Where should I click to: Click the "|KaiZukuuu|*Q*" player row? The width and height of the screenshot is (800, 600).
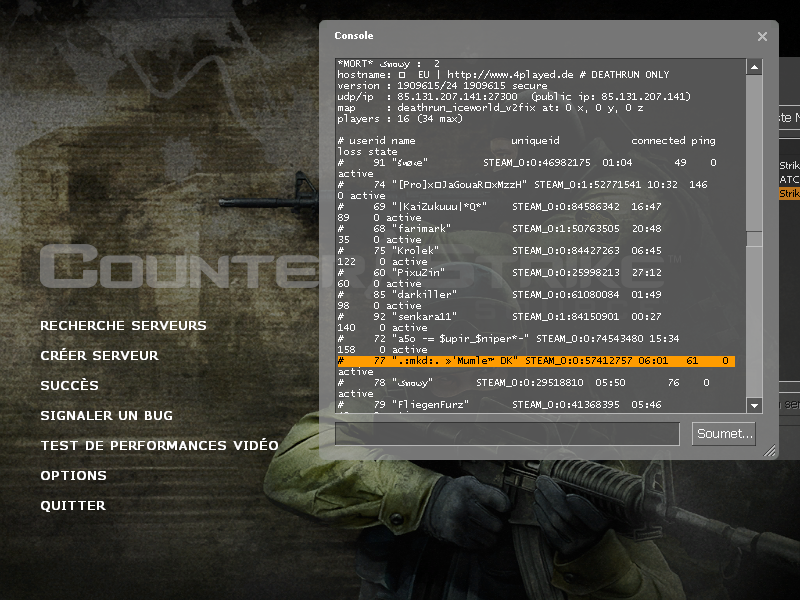(x=499, y=207)
